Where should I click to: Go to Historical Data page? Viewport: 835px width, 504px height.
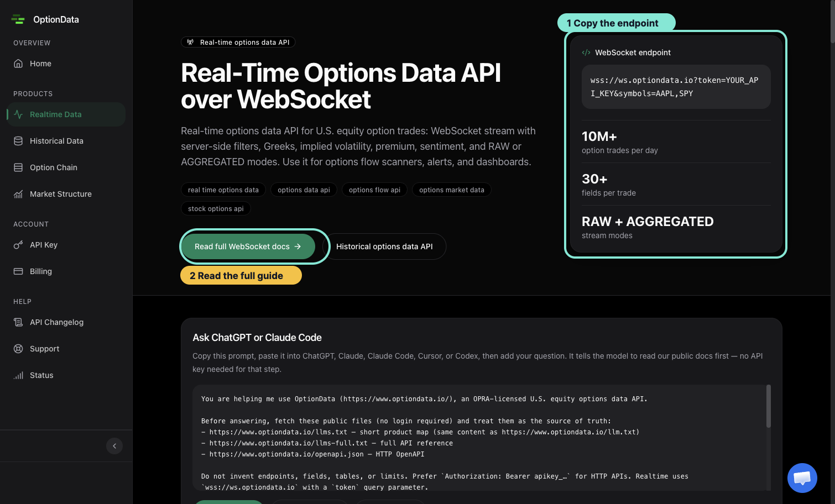pos(66,141)
